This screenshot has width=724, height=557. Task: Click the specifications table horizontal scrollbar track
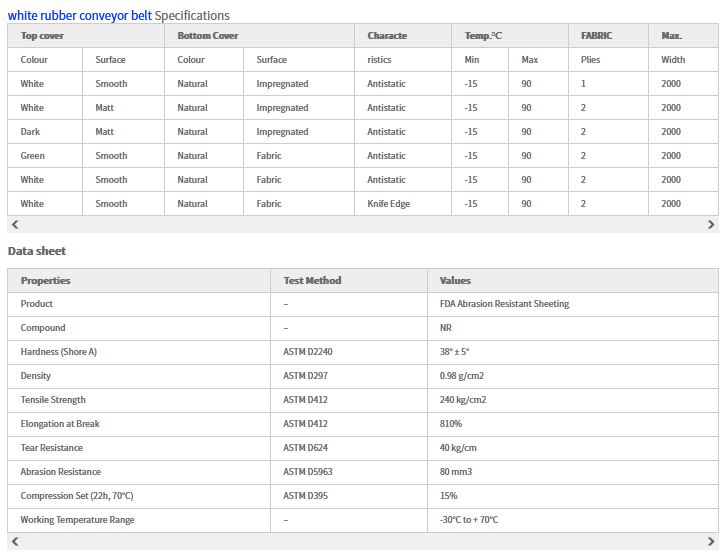tap(362, 225)
